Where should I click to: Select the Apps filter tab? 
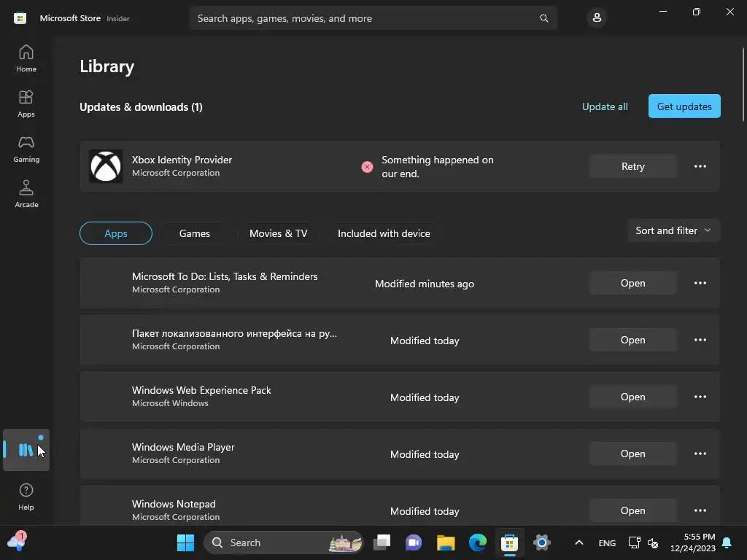tap(116, 233)
